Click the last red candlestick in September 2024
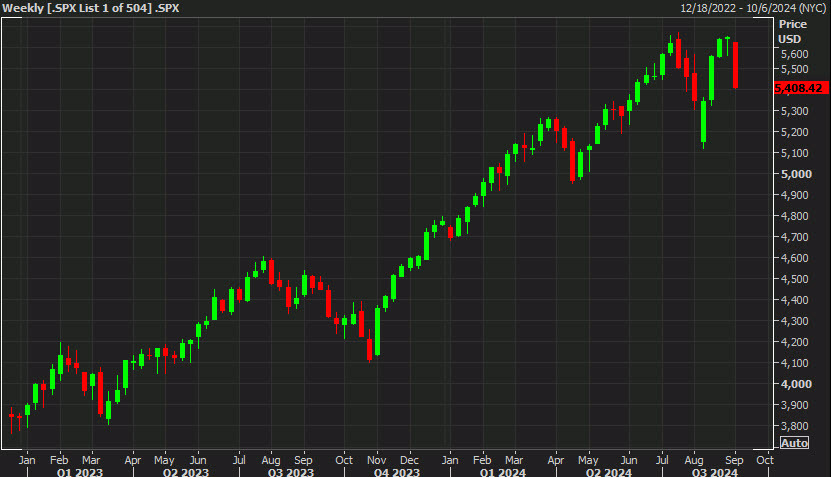Screen dimensions: 831x477 tap(736, 65)
